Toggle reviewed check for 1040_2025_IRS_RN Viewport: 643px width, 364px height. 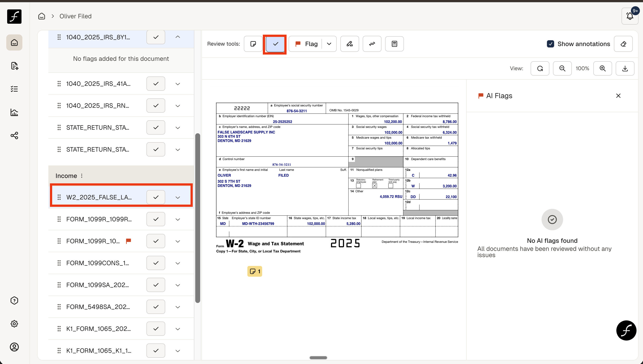point(156,106)
